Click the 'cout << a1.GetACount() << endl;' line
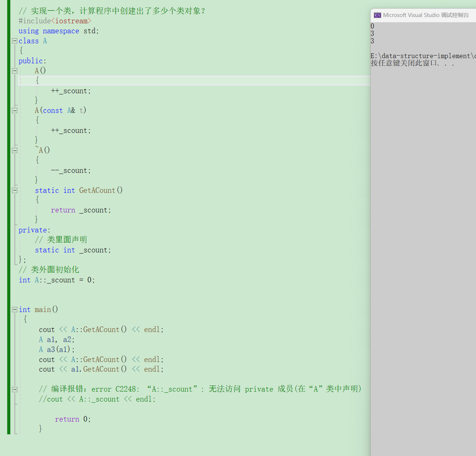Viewport: 476px width, 456px height. coord(101,369)
